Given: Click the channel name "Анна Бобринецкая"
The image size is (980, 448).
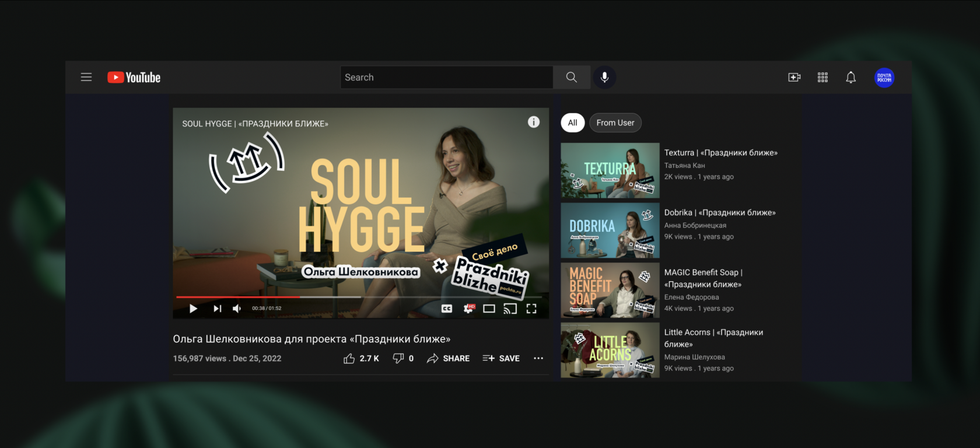Looking at the screenshot, I should pyautogui.click(x=695, y=225).
